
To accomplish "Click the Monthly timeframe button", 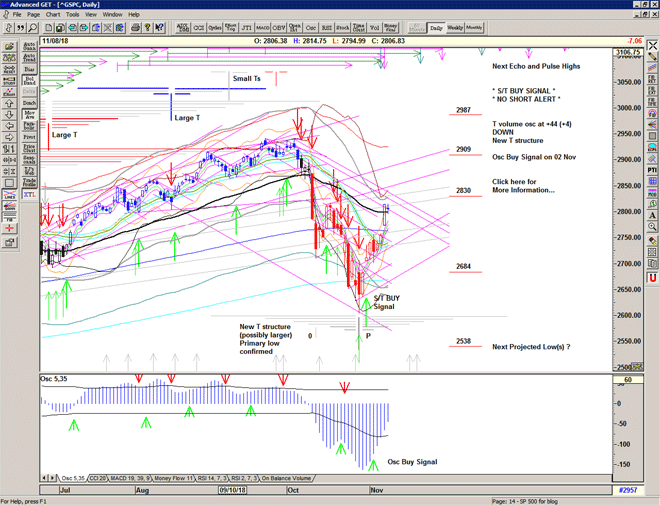I will pyautogui.click(x=474, y=28).
